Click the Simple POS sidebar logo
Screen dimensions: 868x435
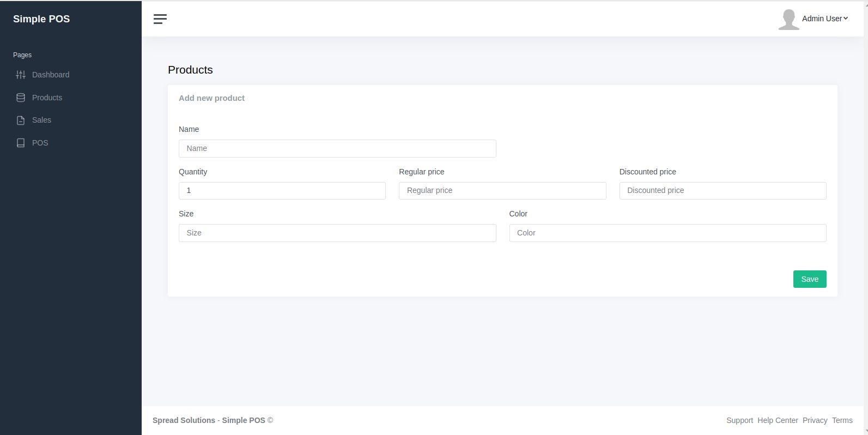pos(41,19)
